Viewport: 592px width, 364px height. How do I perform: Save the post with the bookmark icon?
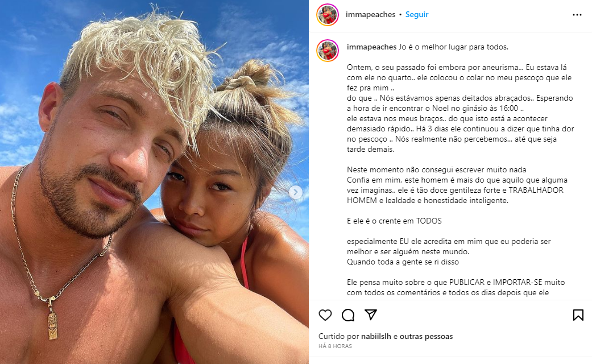(578, 315)
